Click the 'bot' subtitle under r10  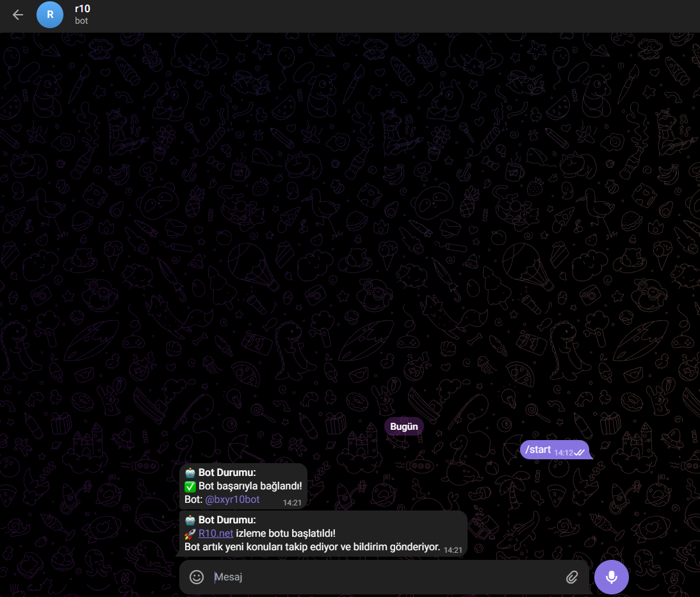[x=81, y=20]
